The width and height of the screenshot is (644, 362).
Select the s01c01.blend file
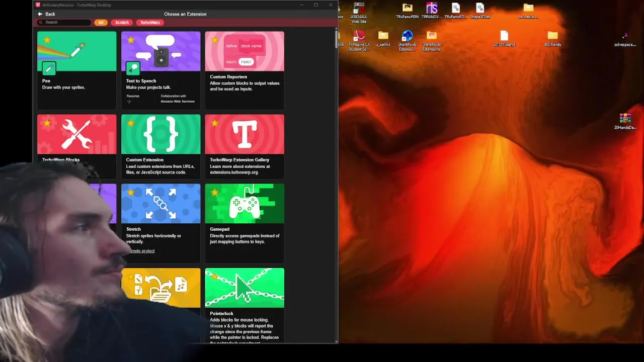coord(504,39)
